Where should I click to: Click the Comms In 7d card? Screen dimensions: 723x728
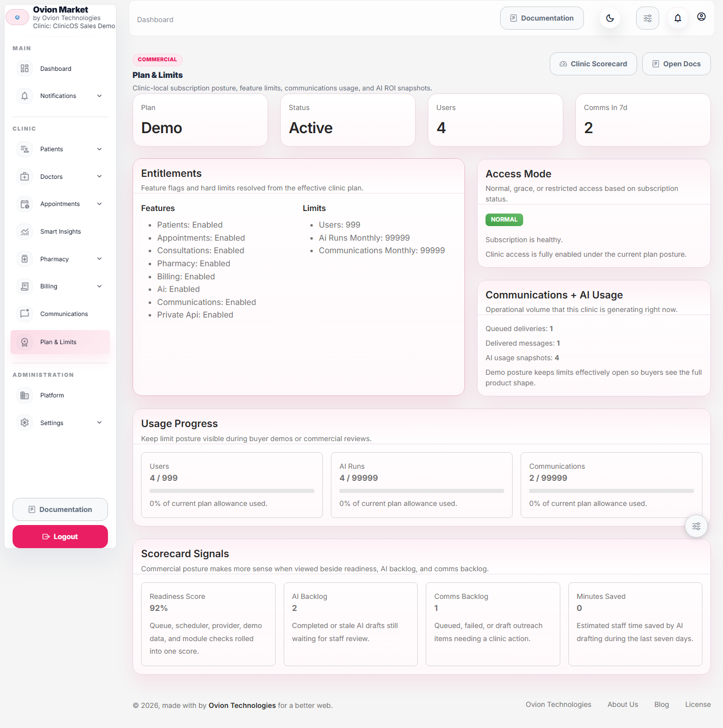(x=643, y=120)
